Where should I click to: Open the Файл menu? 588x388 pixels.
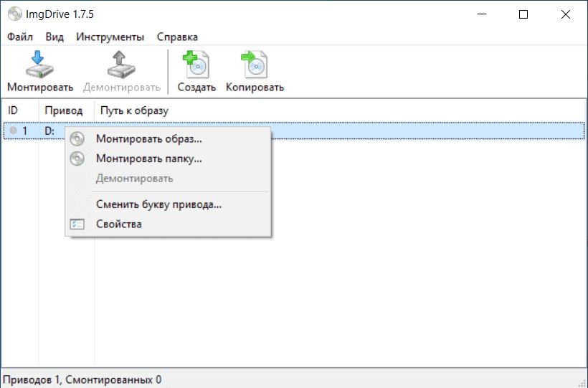point(20,37)
